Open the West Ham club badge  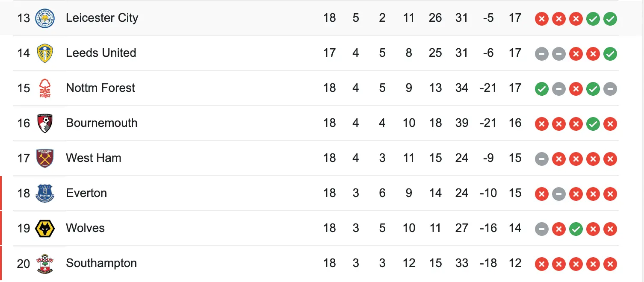(45, 158)
